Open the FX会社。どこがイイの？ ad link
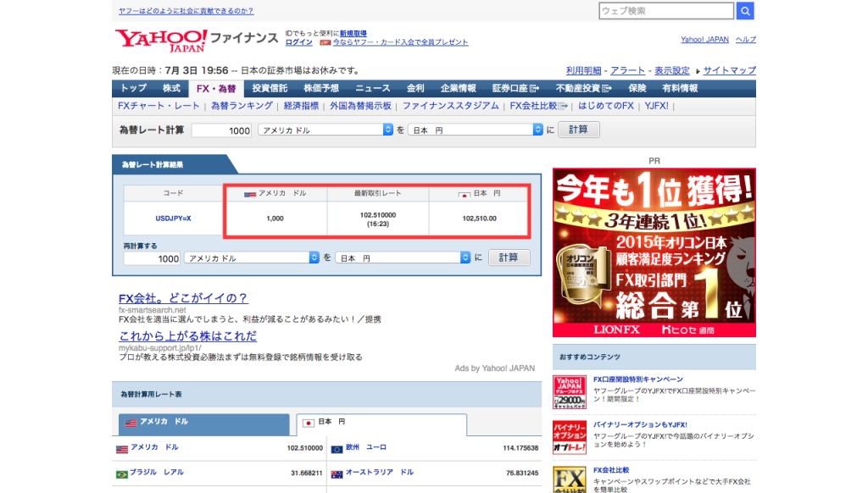This screenshot has width=868, height=493. click(183, 298)
